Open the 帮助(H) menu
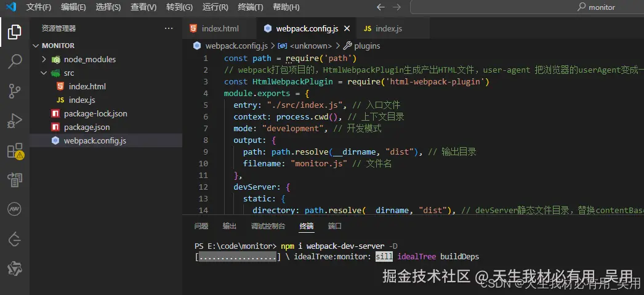644x295 pixels. [286, 7]
